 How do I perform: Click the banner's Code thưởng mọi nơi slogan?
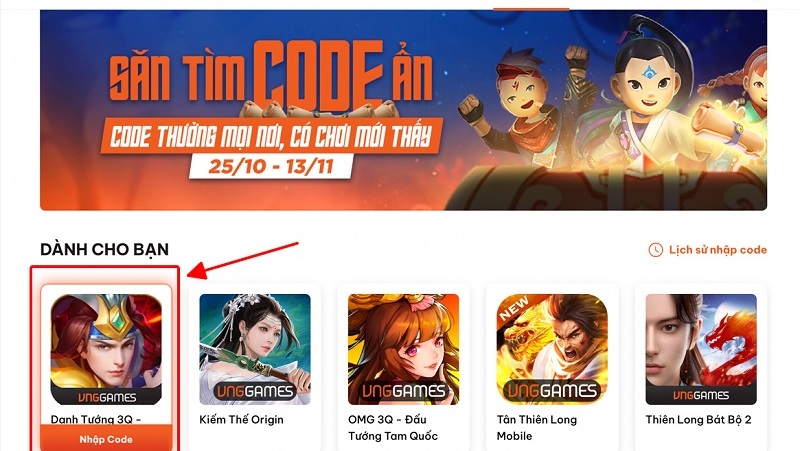point(271,137)
